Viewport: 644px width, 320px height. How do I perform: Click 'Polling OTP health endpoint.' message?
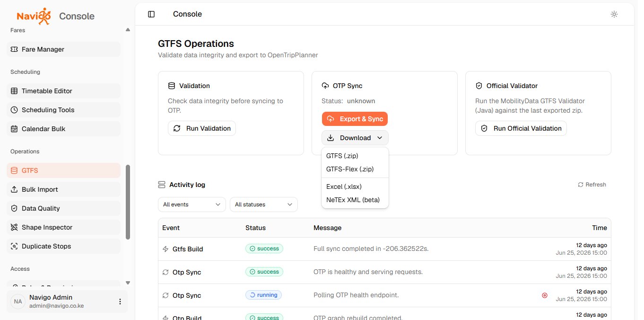point(356,295)
